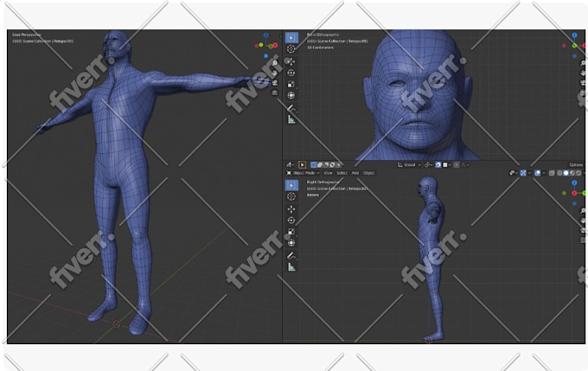Viewport: 588px width, 371px height.
Task: Toggle X-ray mode
Action: click(552, 173)
